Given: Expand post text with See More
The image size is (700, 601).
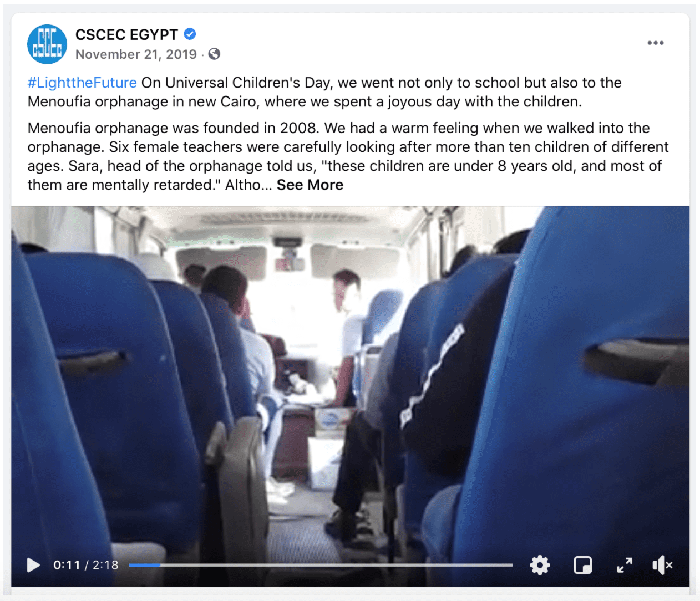Looking at the screenshot, I should [310, 185].
